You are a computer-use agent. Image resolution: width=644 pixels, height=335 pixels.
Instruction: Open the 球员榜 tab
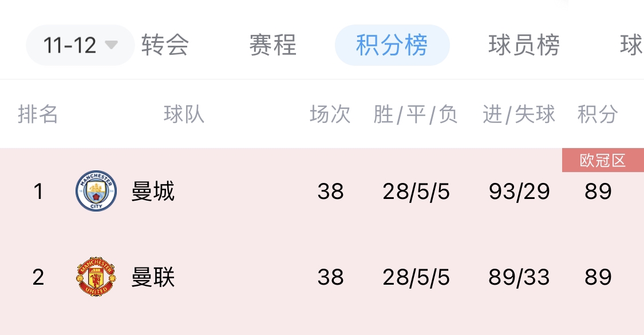pyautogui.click(x=524, y=45)
